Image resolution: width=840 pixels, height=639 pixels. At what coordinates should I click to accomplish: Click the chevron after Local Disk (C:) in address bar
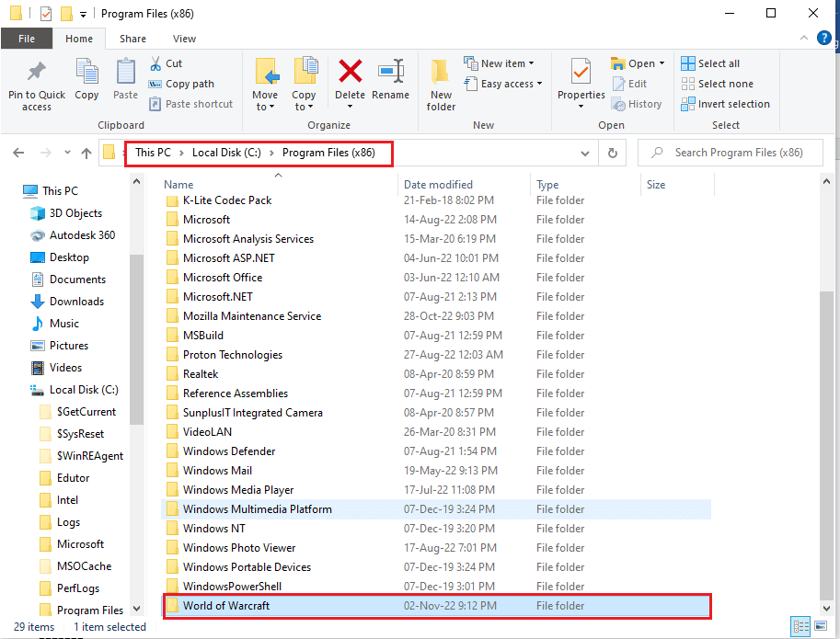pos(271,153)
